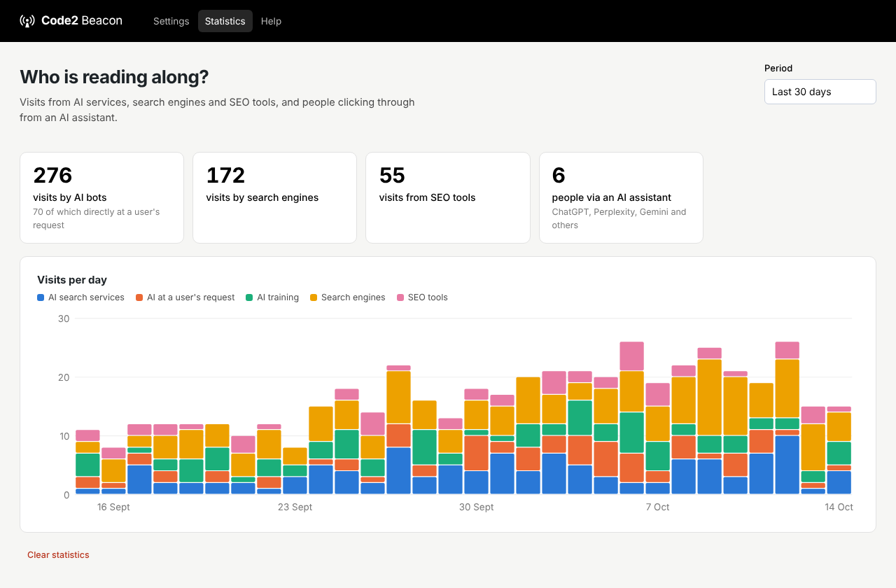Screen dimensions: 896x588
Task: Click the 23 Sept axis label
Action: tap(295, 507)
